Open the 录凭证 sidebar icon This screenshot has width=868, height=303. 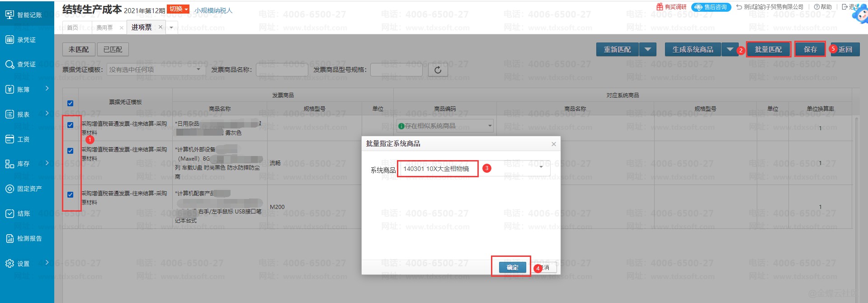pyautogui.click(x=9, y=40)
